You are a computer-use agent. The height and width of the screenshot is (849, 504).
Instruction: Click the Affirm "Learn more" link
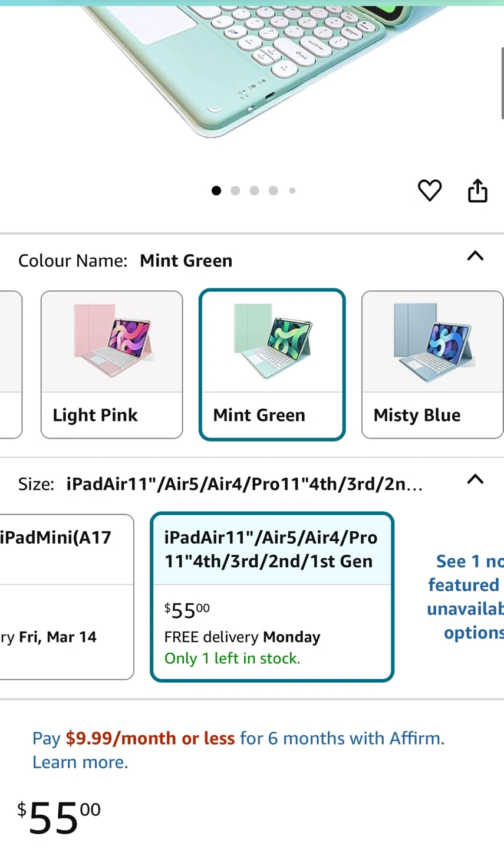tap(80, 762)
